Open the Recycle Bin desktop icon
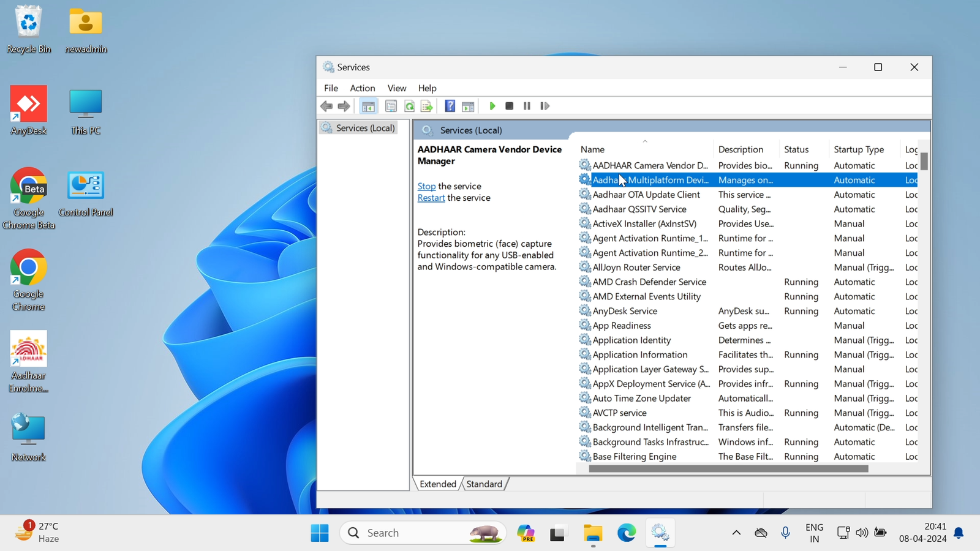Image resolution: width=980 pixels, height=551 pixels. [28, 29]
